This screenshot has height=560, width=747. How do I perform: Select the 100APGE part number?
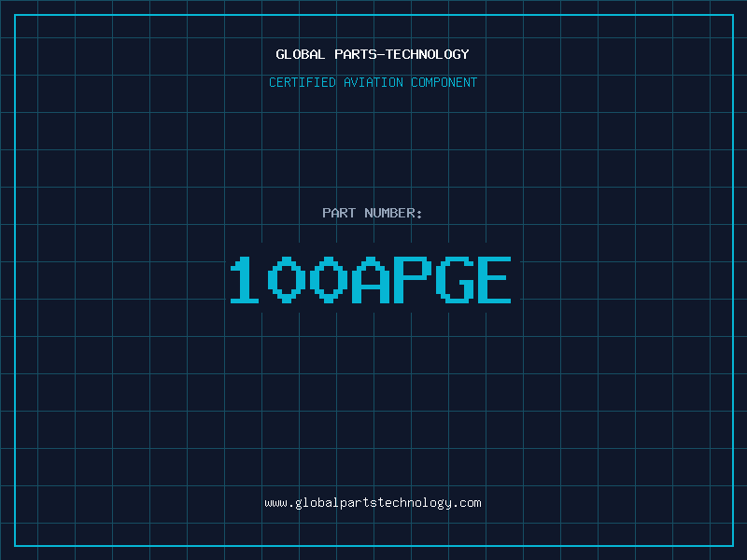pos(371,280)
